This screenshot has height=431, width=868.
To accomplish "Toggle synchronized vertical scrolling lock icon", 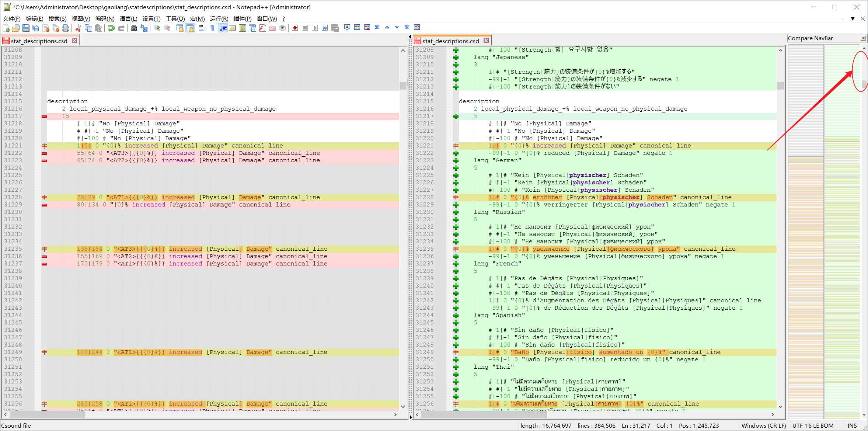I will pyautogui.click(x=180, y=28).
